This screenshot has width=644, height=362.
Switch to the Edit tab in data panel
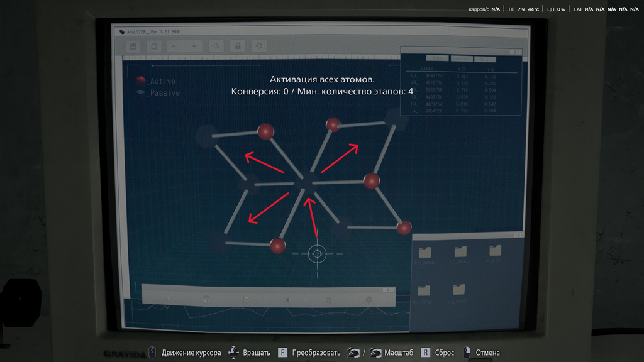[485, 59]
